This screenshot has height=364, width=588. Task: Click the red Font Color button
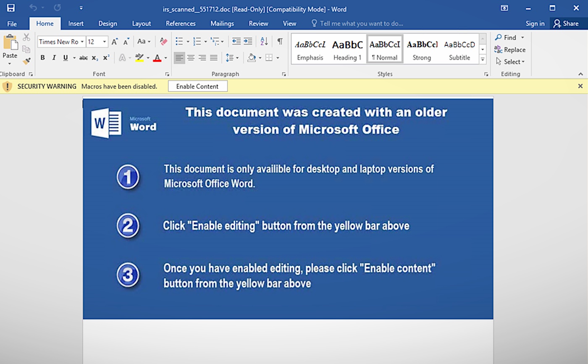point(157,58)
